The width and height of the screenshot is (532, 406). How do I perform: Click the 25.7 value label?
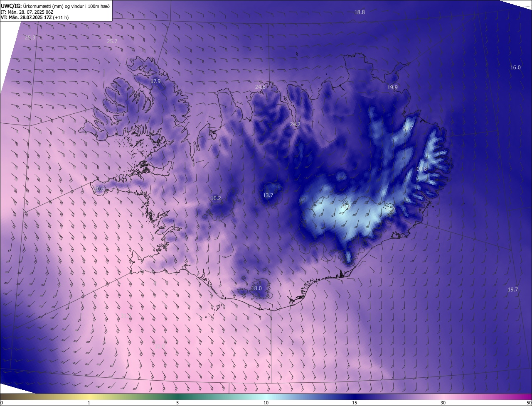point(112,41)
